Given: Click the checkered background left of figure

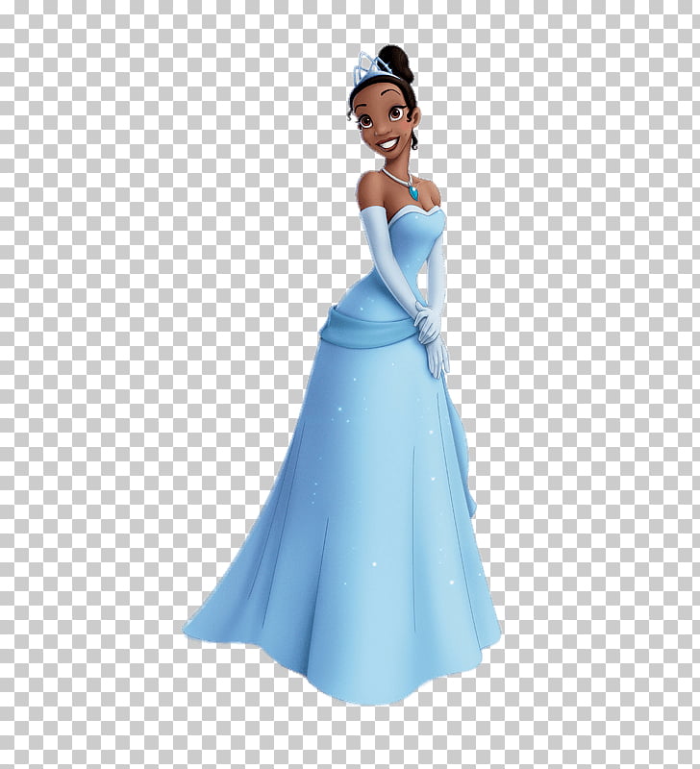Looking at the screenshot, I should click(x=115, y=384).
